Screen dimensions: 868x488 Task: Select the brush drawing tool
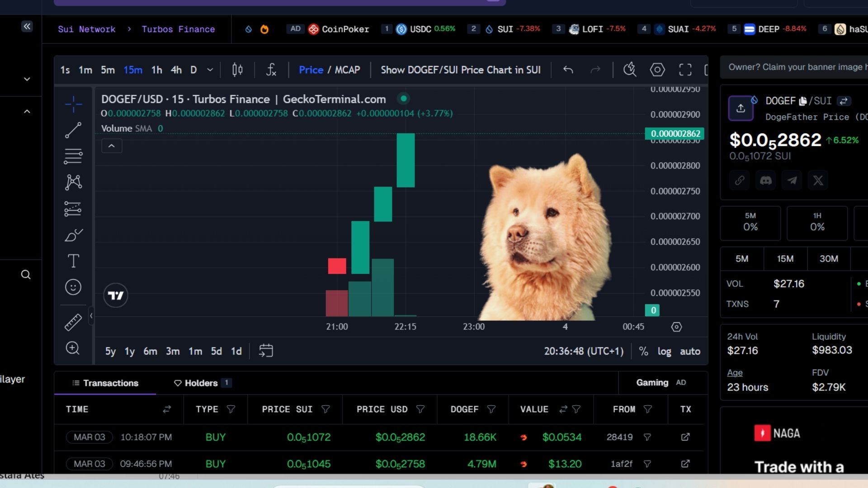pyautogui.click(x=73, y=235)
